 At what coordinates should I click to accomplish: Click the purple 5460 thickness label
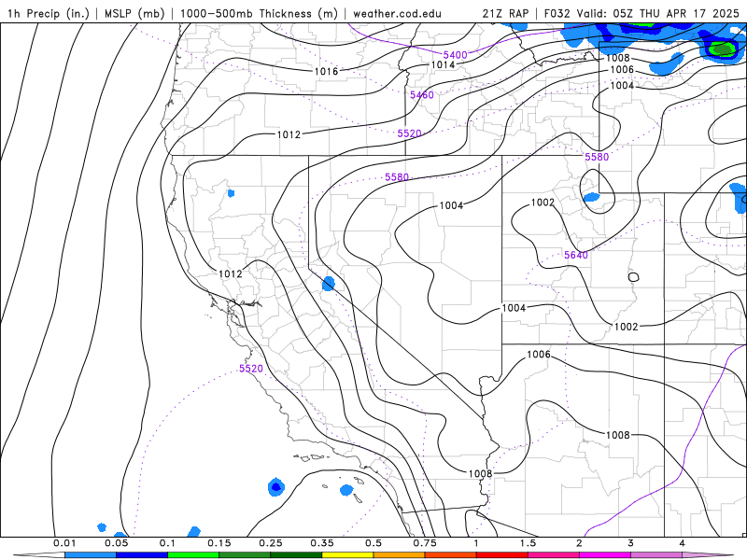click(422, 95)
